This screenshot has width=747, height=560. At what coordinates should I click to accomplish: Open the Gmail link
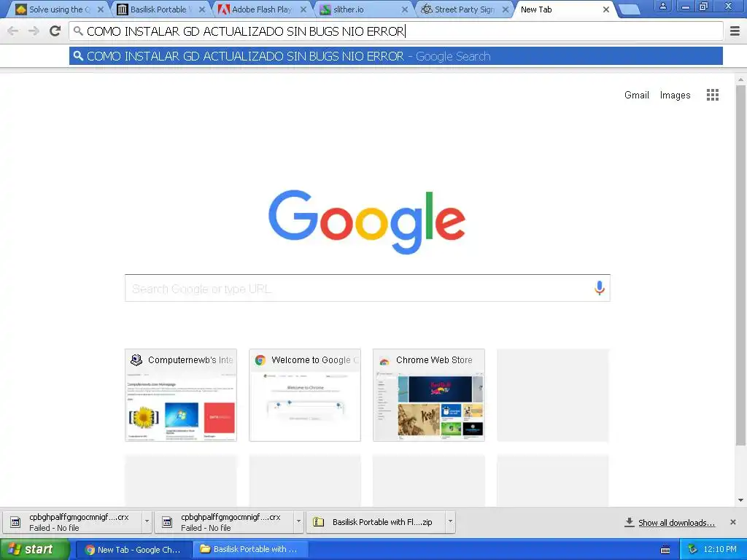[636, 95]
